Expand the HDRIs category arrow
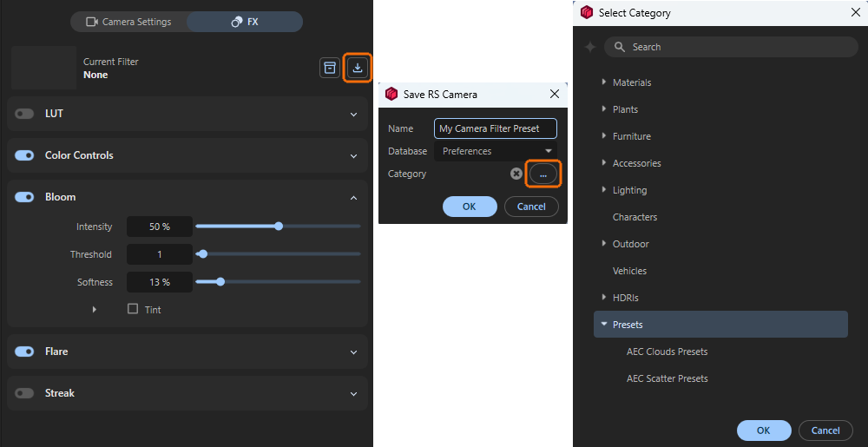868x447 pixels. (x=604, y=297)
